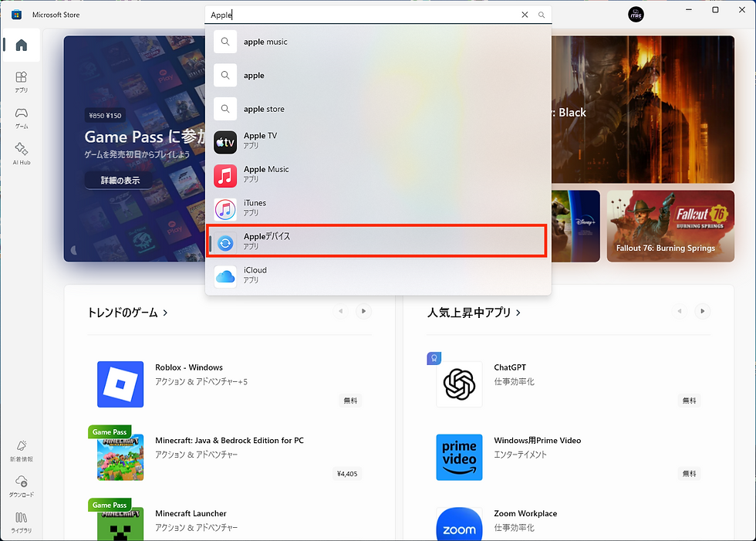Choose the iCloud app suggestion
Image resolution: width=756 pixels, height=541 pixels.
(378, 277)
